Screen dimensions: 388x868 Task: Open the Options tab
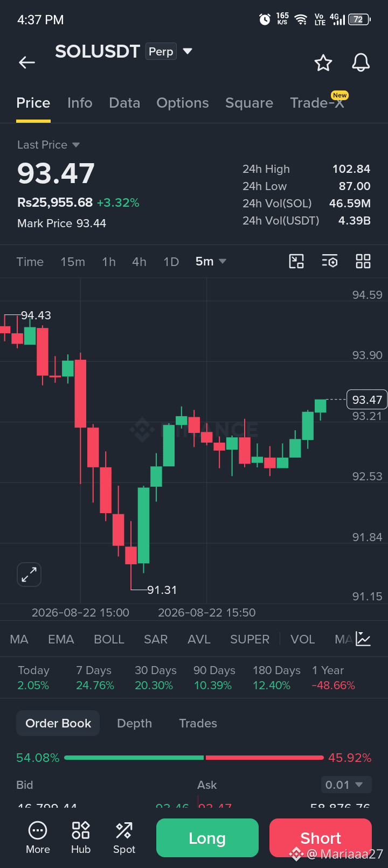(x=183, y=103)
